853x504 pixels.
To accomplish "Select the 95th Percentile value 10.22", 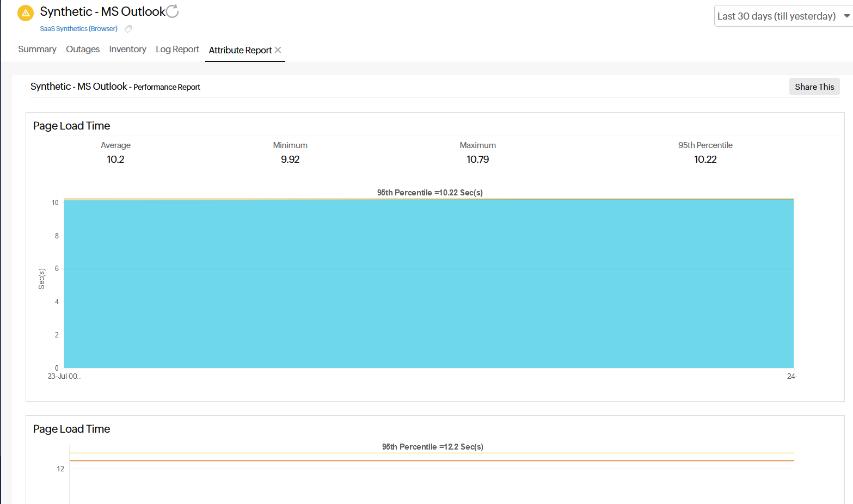I will (x=705, y=159).
